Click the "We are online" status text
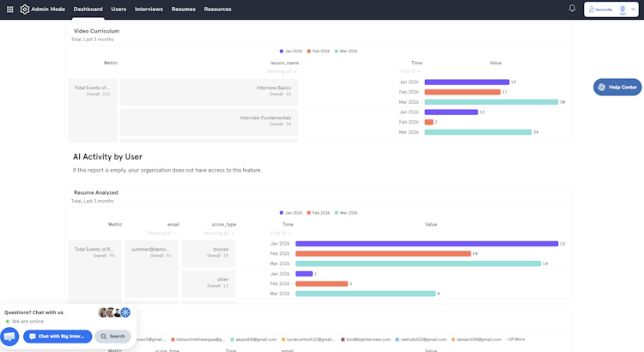Image resolution: width=644 pixels, height=352 pixels. point(27,321)
